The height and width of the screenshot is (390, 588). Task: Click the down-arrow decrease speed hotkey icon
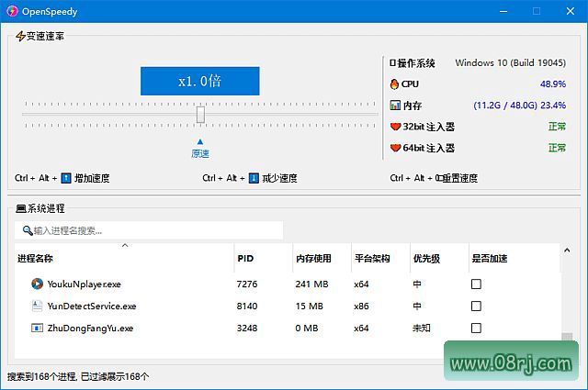tap(254, 178)
